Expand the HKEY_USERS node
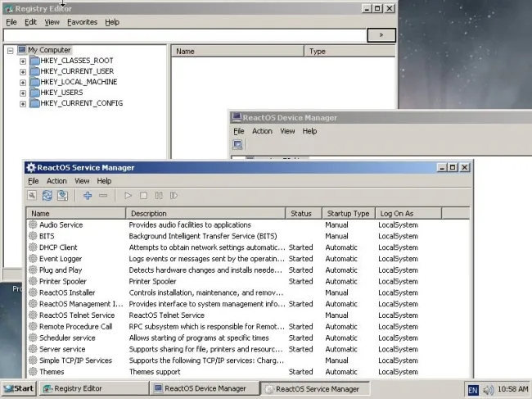This screenshot has width=532, height=399. (23, 93)
